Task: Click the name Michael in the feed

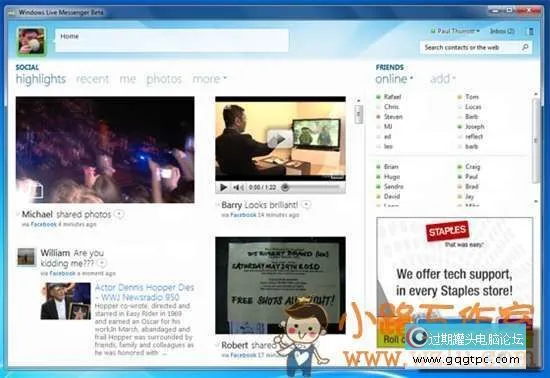Action: click(37, 214)
